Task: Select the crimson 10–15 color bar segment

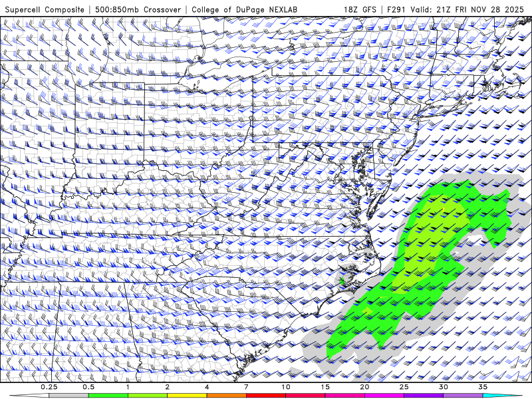Action: (x=305, y=396)
